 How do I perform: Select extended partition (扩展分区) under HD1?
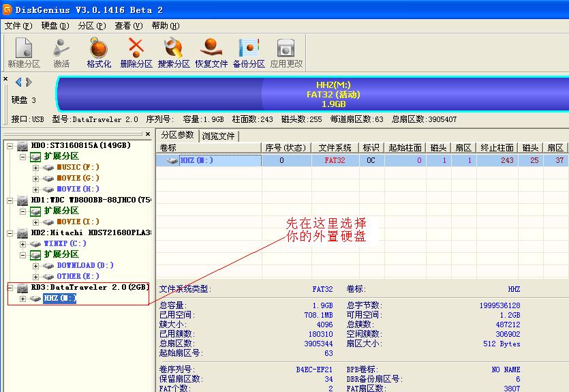click(61, 211)
